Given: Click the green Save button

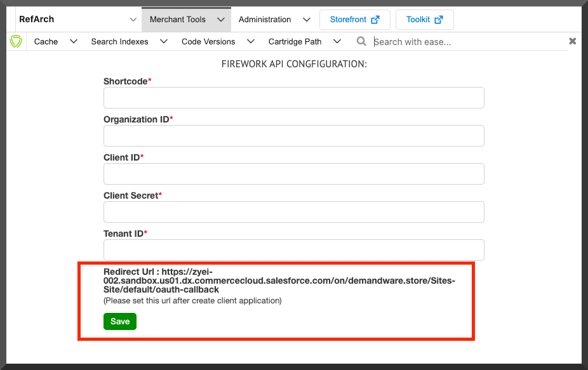Looking at the screenshot, I should 120,321.
